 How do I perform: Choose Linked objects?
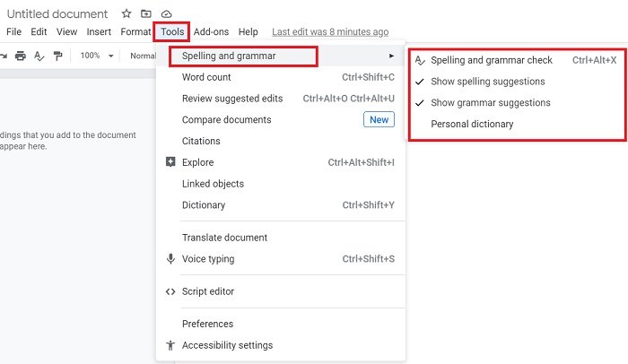[x=280, y=184]
